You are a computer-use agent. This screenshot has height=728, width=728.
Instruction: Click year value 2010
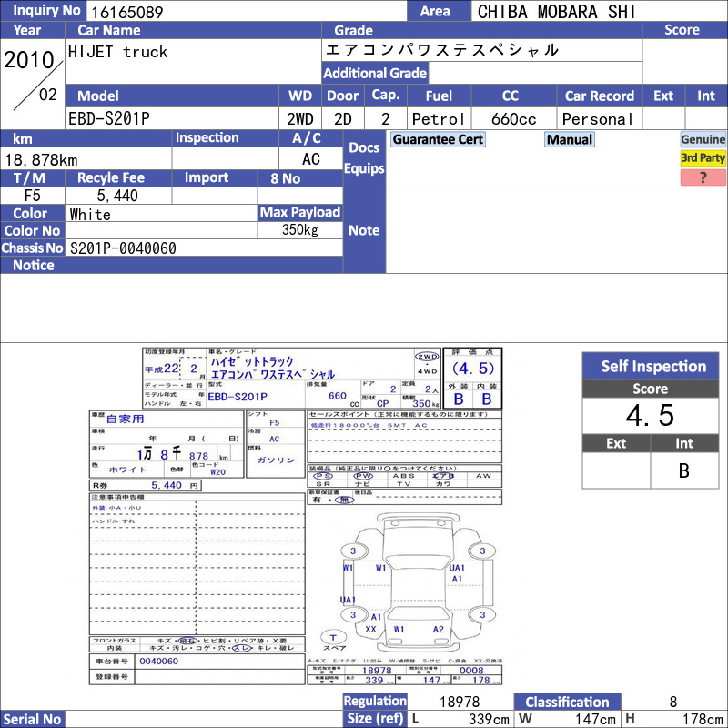(29, 59)
